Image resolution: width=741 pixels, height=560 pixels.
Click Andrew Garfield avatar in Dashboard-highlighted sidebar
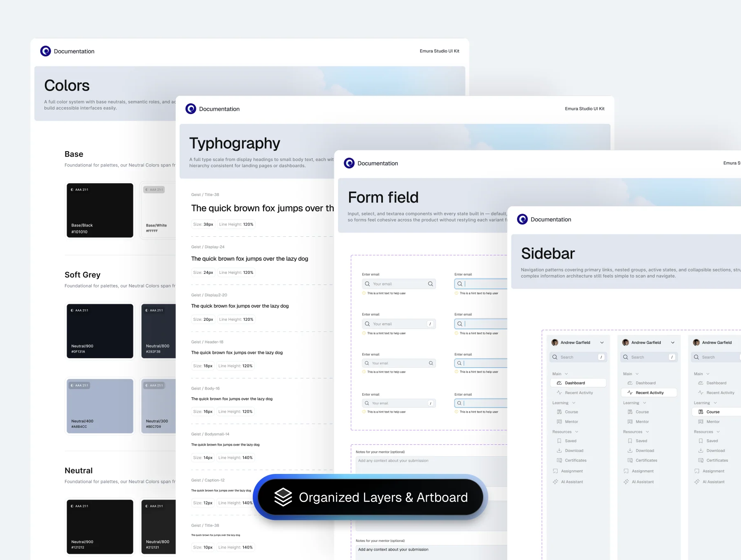point(555,343)
